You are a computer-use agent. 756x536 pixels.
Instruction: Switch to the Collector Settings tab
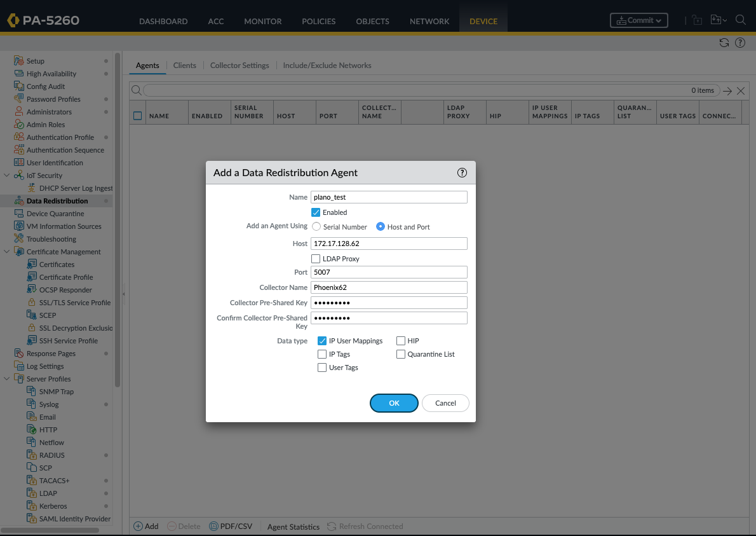[x=240, y=65]
